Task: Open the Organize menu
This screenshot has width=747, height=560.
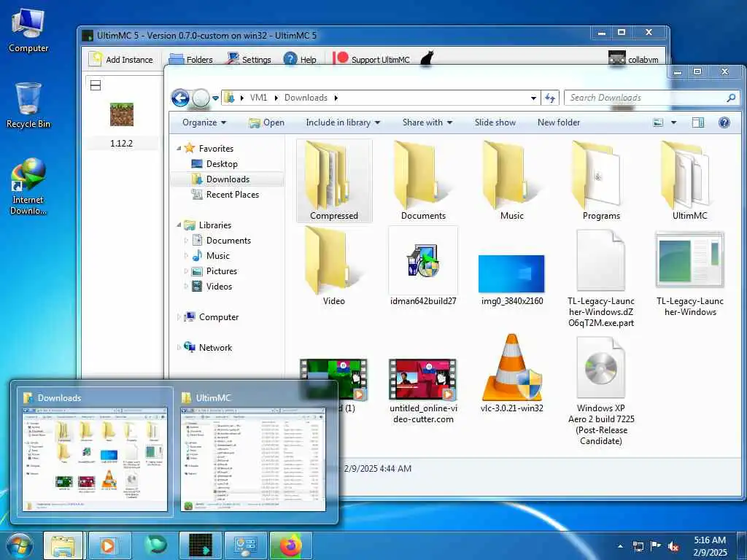Action: tap(204, 122)
